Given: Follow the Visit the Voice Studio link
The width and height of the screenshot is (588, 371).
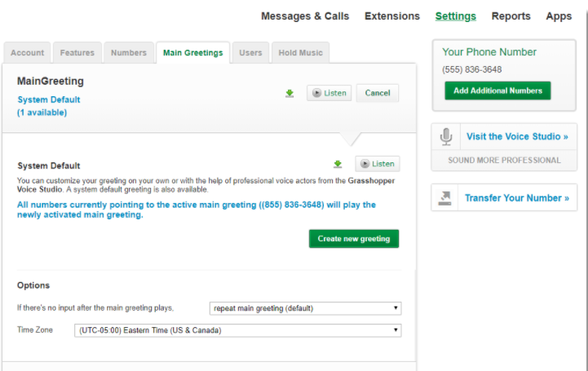Looking at the screenshot, I should pos(517,136).
